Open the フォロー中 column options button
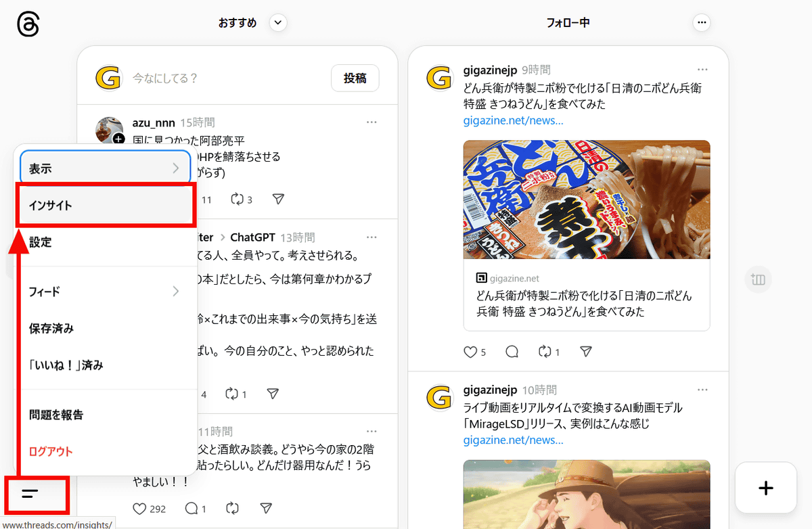Screen dimensions: 812x529 [x=702, y=23]
